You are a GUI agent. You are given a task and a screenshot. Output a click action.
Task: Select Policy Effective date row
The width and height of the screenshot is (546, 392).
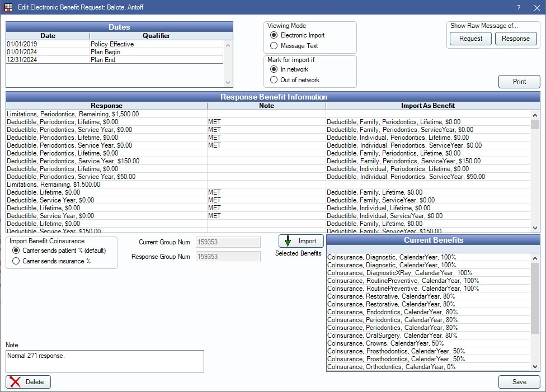[112, 44]
